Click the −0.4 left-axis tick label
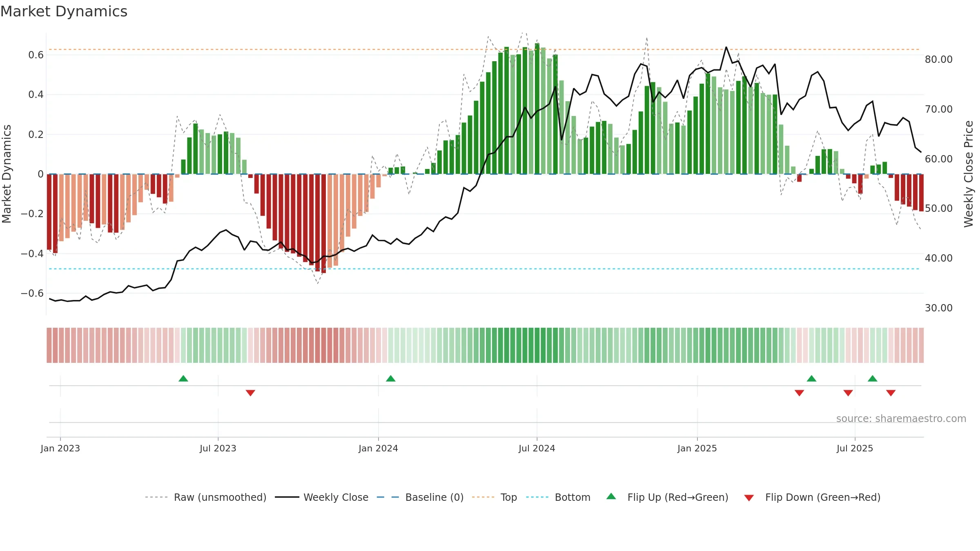This screenshot has height=551, width=980. (x=32, y=254)
